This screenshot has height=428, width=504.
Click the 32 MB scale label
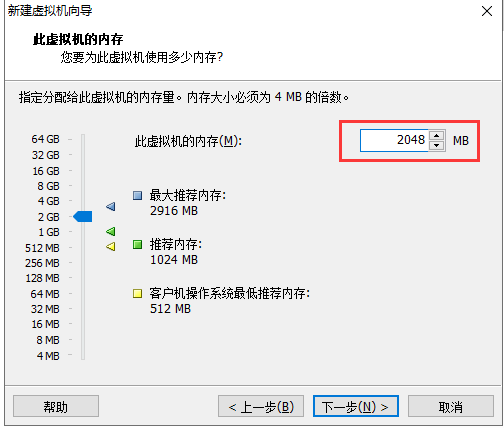point(45,309)
